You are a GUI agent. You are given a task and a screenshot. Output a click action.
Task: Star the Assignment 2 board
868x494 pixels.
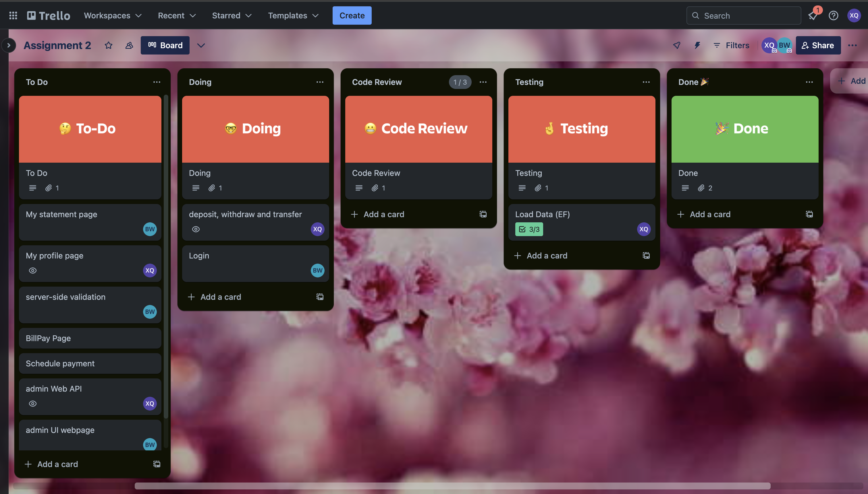(108, 45)
